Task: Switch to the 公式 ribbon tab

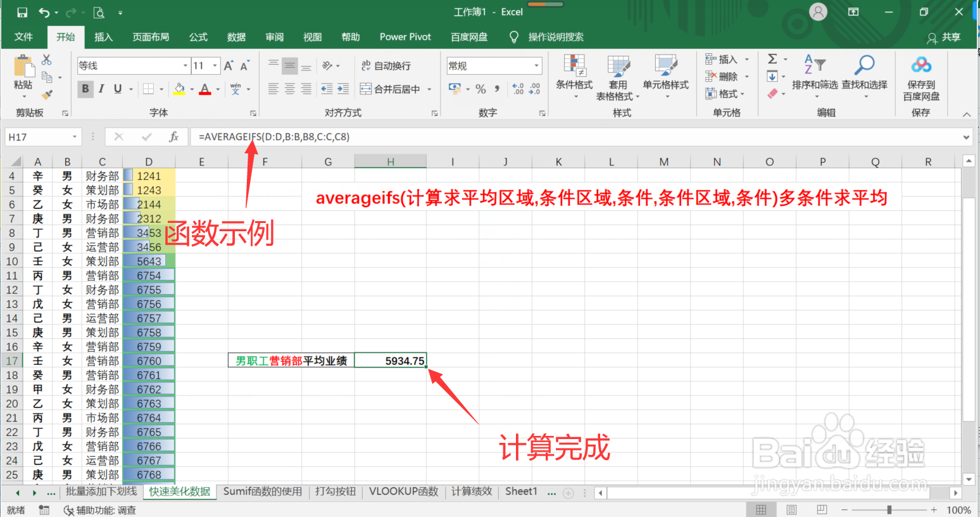Action: tap(198, 37)
